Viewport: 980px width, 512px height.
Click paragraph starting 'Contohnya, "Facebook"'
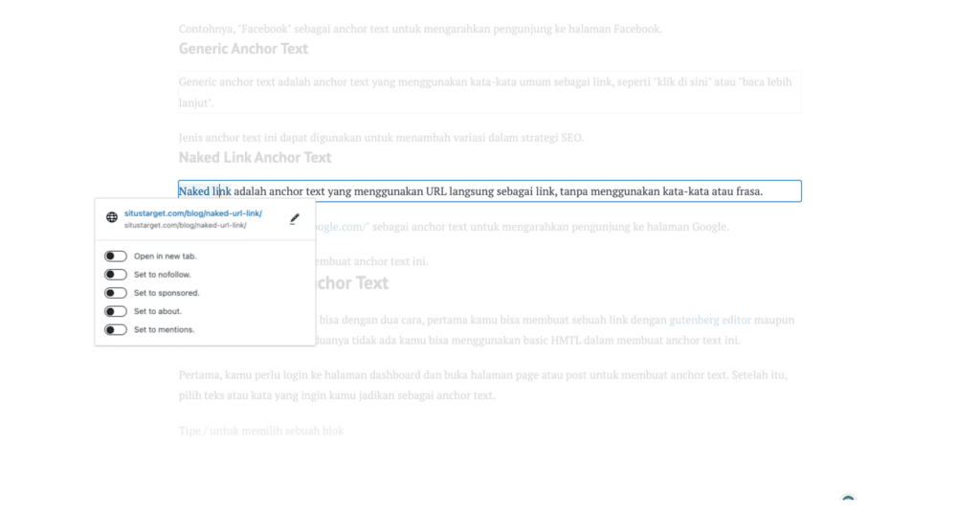pyautogui.click(x=420, y=29)
